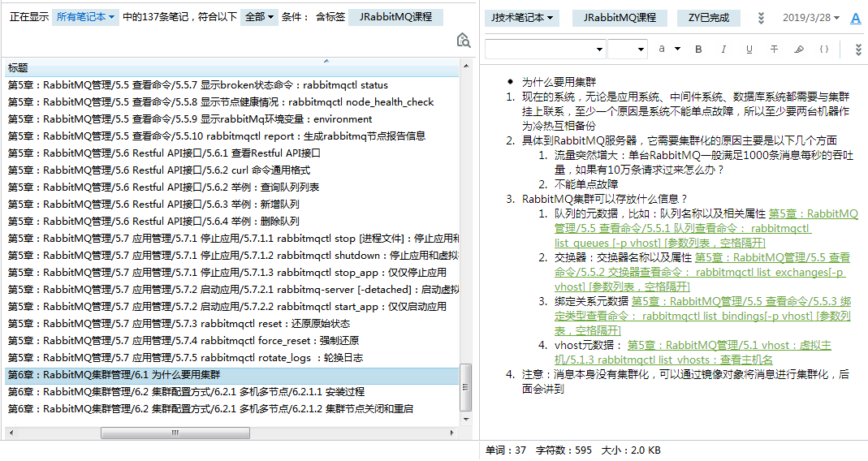This screenshot has width=868, height=461.
Task: Open the font family combo box
Action: [x=545, y=50]
